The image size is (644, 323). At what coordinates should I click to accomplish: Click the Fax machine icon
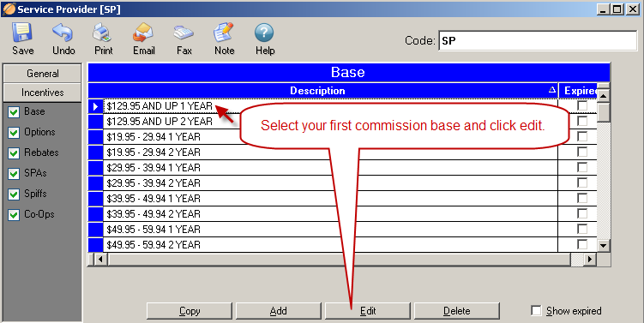coord(184,33)
